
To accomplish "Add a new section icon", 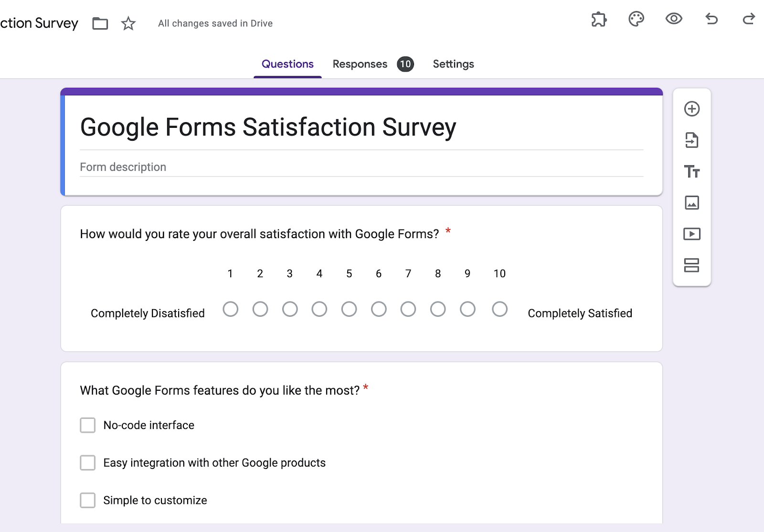I will [691, 265].
